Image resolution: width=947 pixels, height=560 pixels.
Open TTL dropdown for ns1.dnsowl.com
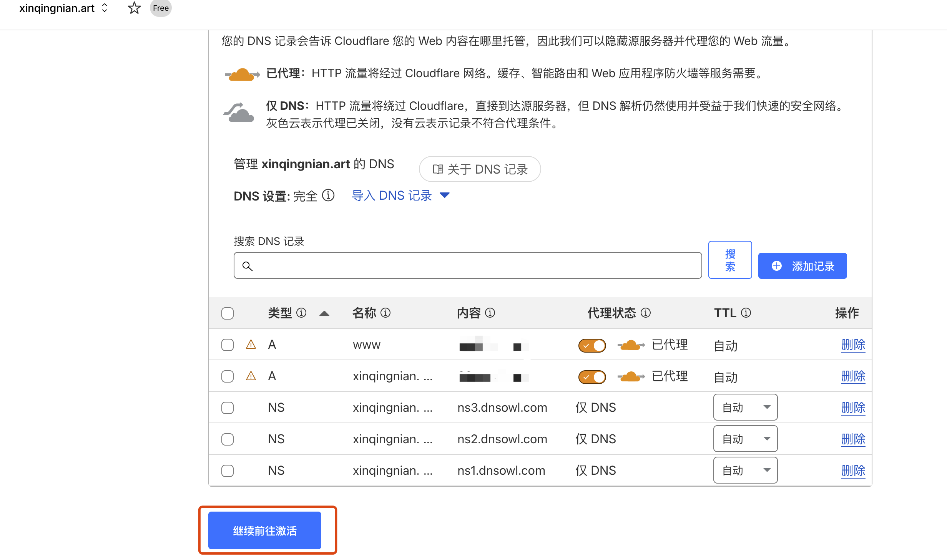coord(746,470)
